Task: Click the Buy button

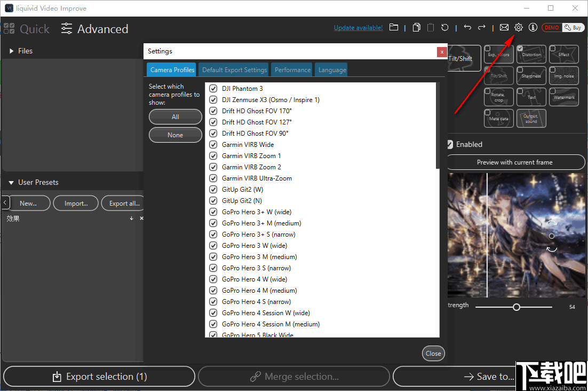Action: tap(574, 27)
